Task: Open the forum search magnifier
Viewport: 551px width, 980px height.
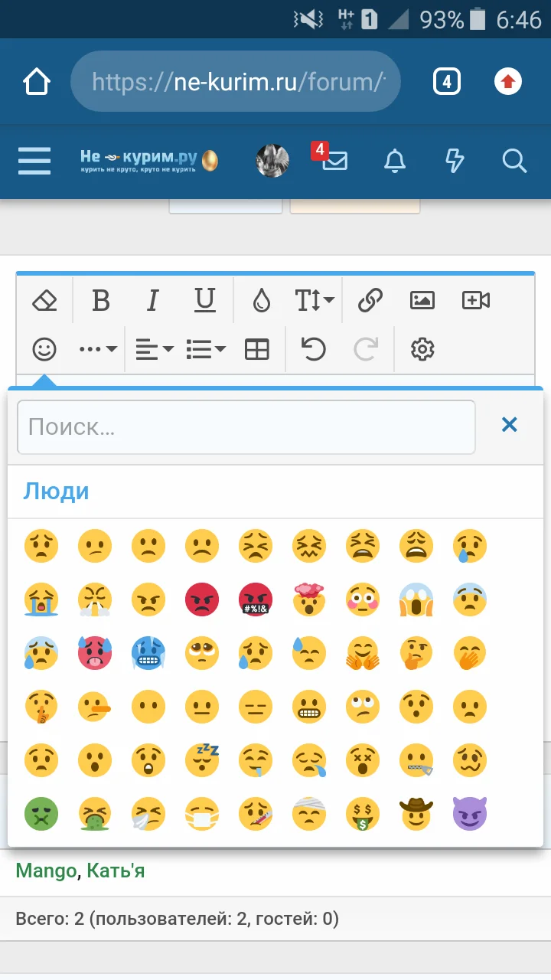Action: tap(514, 161)
